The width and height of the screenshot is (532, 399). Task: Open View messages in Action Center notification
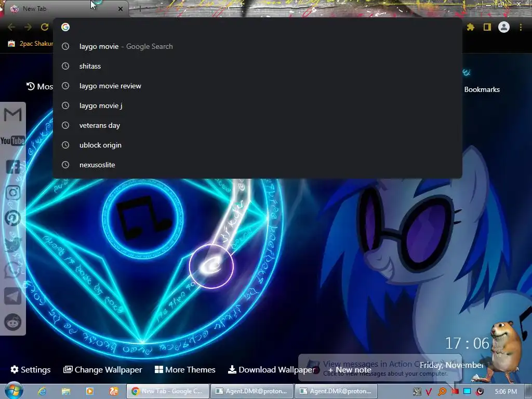[x=380, y=368]
